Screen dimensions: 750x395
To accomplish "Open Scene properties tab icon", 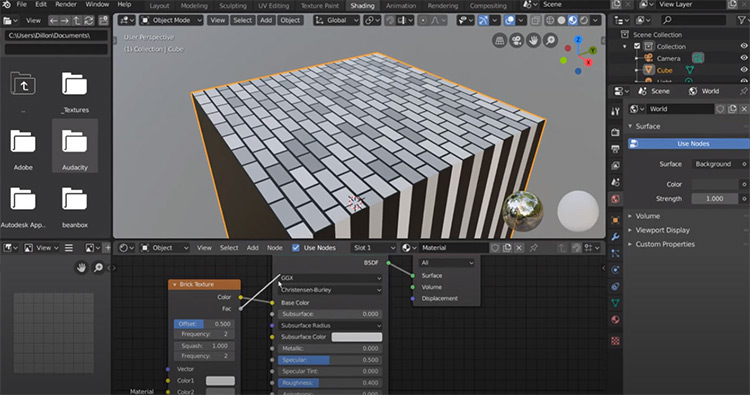I will pyautogui.click(x=616, y=182).
